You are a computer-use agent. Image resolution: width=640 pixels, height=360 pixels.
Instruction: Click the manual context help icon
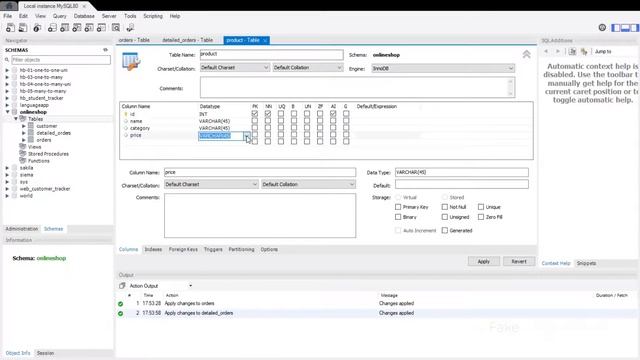pos(572,51)
